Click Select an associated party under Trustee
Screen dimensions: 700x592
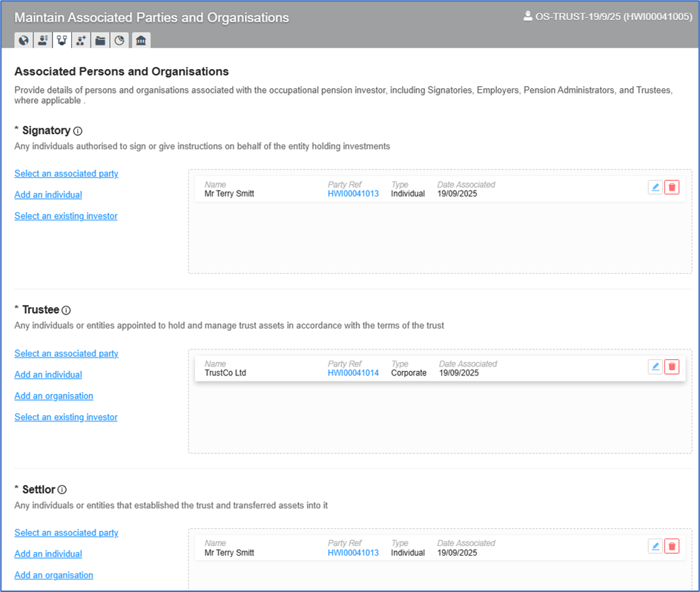66,353
